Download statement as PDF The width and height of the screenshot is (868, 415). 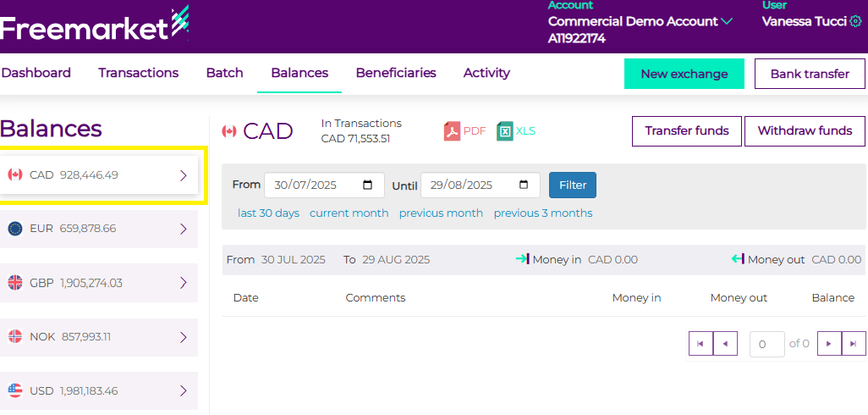pos(464,131)
